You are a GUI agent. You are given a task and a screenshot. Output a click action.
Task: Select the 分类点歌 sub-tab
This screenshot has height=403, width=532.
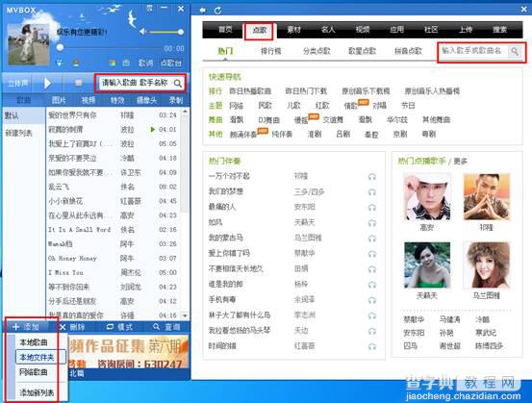(317, 51)
